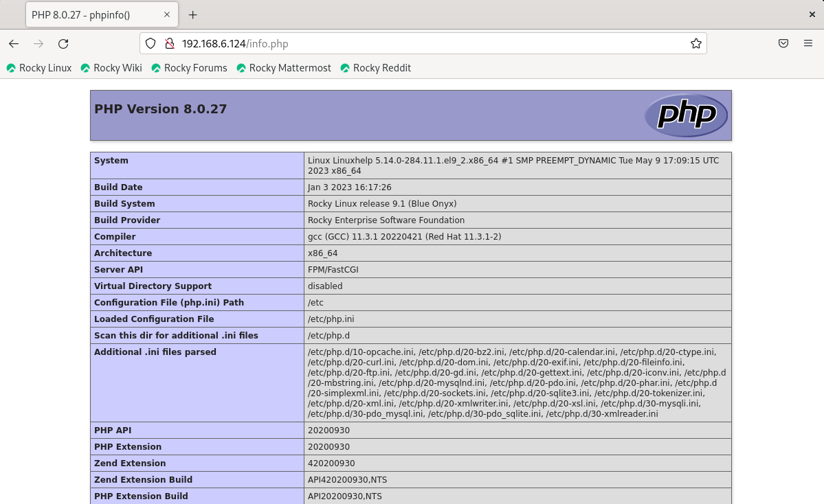The width and height of the screenshot is (824, 504).
Task: Open the Rocky Wiki bookmark
Action: click(x=111, y=68)
